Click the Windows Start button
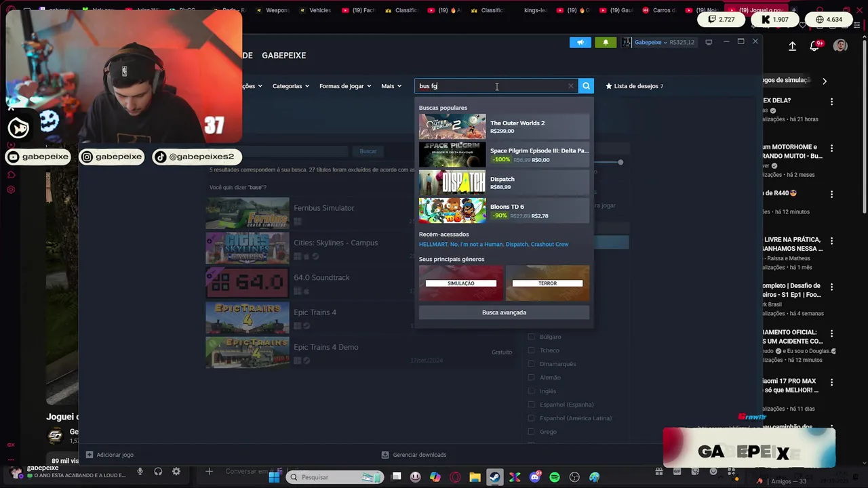This screenshot has width=868, height=488. click(274, 477)
